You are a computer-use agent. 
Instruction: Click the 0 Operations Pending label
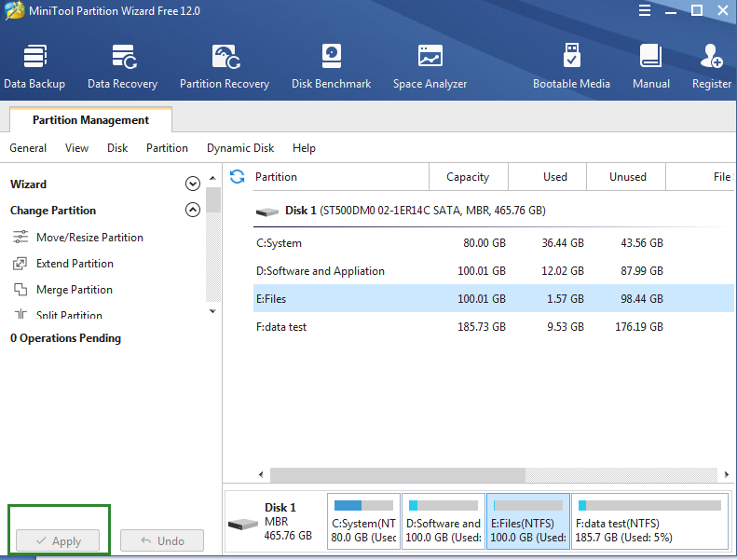66,338
